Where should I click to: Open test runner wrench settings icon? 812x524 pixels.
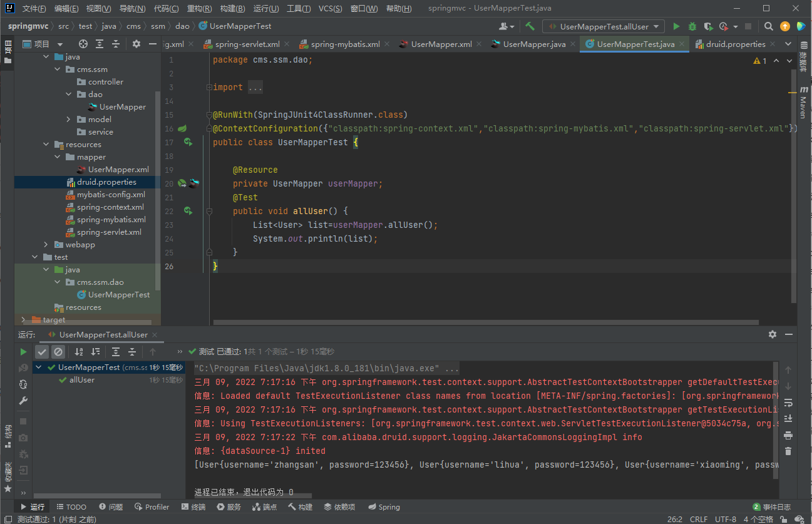tap(23, 401)
